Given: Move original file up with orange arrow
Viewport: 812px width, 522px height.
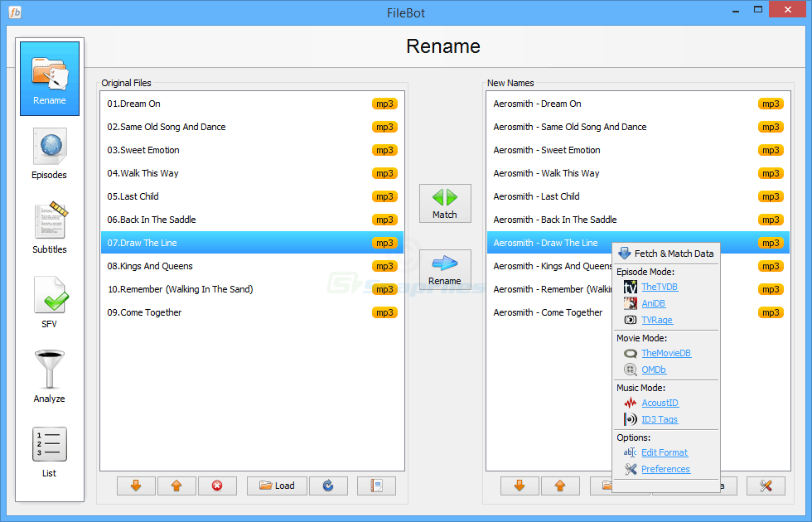Looking at the screenshot, I should pos(176,486).
